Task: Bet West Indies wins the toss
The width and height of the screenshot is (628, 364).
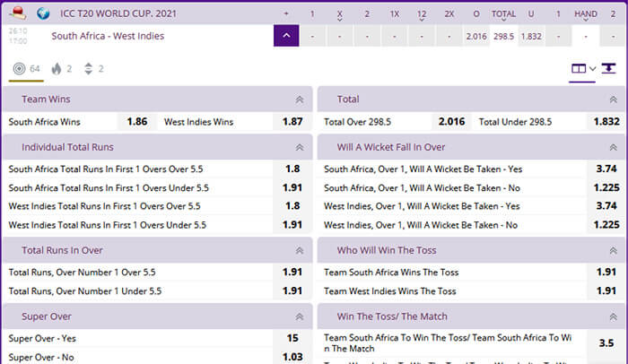Action: [606, 290]
